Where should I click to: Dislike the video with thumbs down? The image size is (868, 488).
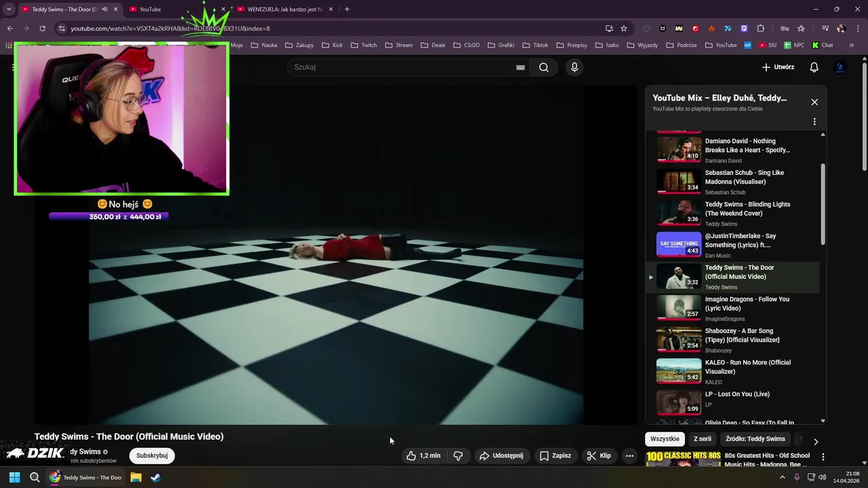[x=458, y=455]
